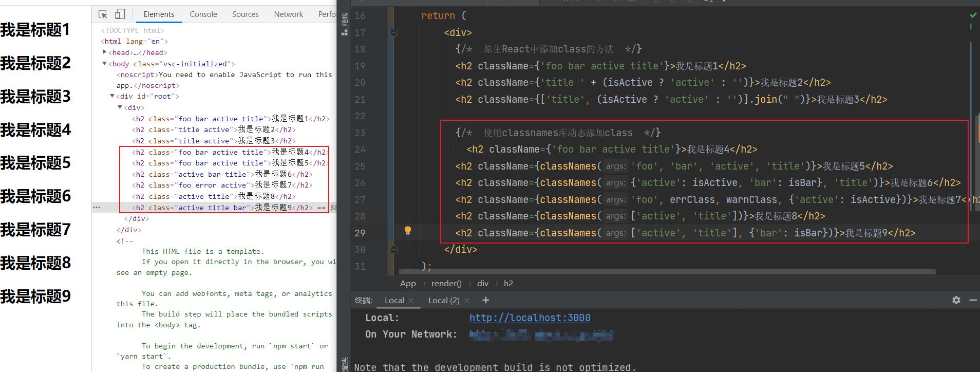Hide the terminal panel with the minimize icon
Image resolution: width=980 pixels, height=372 pixels.
click(973, 300)
